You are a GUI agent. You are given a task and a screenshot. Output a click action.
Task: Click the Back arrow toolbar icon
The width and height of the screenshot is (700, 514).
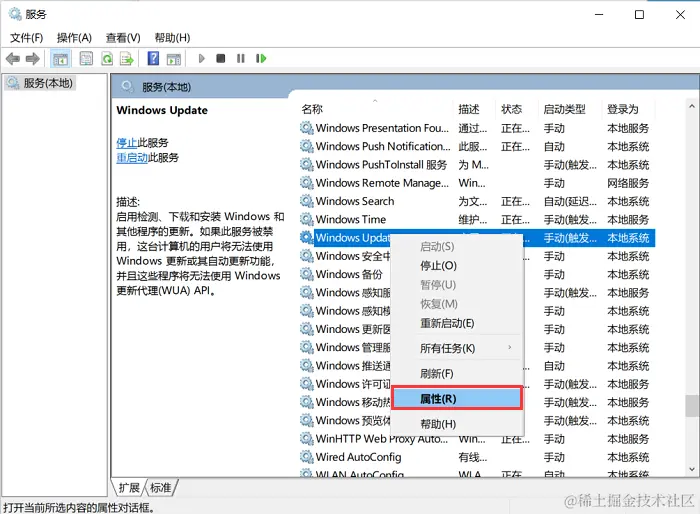click(13, 59)
